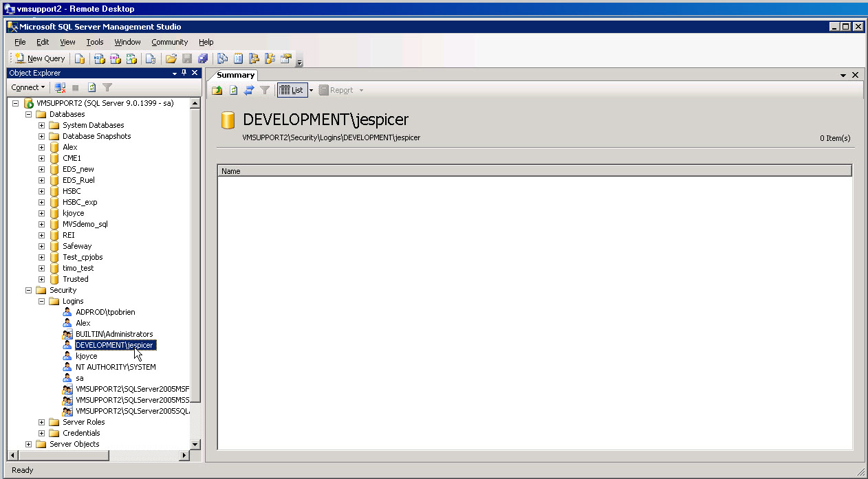Click the Analysis Services MDX Query icon
This screenshot has height=479, width=868.
(99, 58)
